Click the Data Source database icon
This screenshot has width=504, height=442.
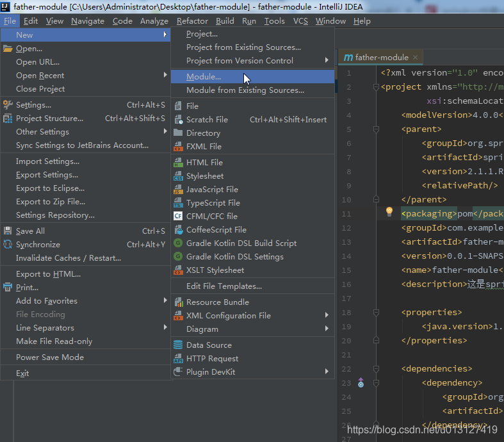[178, 345]
